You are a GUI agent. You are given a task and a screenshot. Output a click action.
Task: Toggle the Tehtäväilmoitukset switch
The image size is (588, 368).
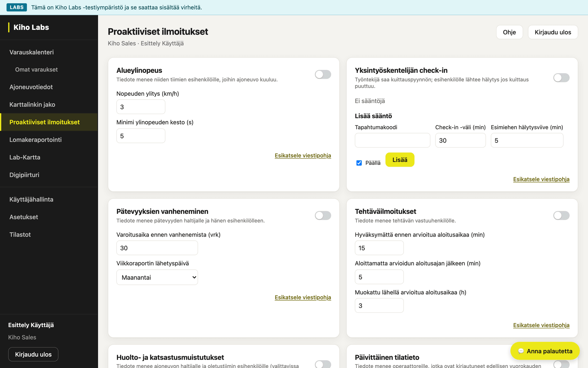click(x=562, y=216)
